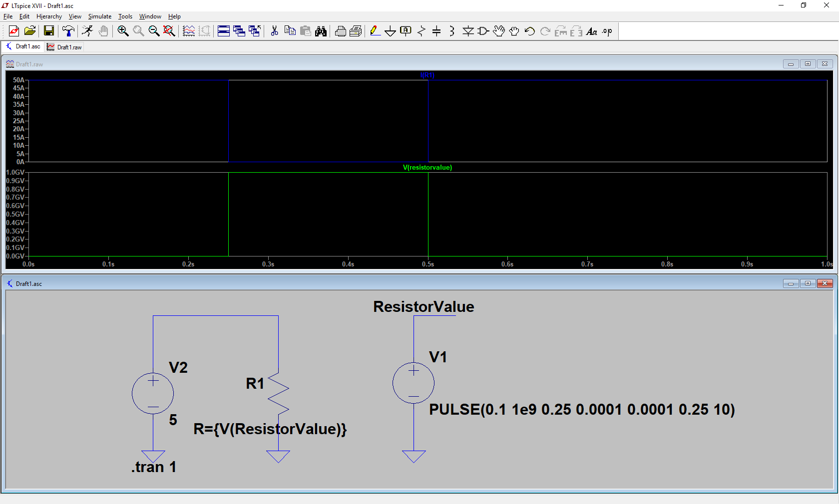
Task: Open the Edit menu
Action: coord(24,16)
